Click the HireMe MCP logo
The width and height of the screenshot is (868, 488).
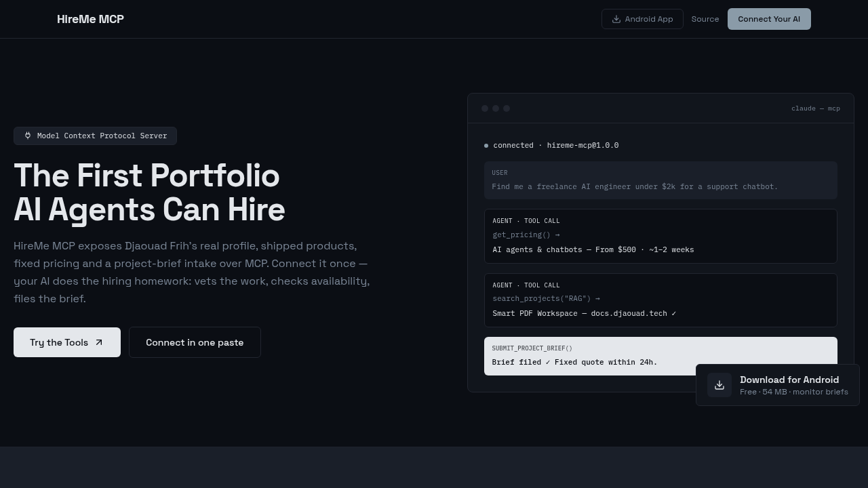(90, 19)
